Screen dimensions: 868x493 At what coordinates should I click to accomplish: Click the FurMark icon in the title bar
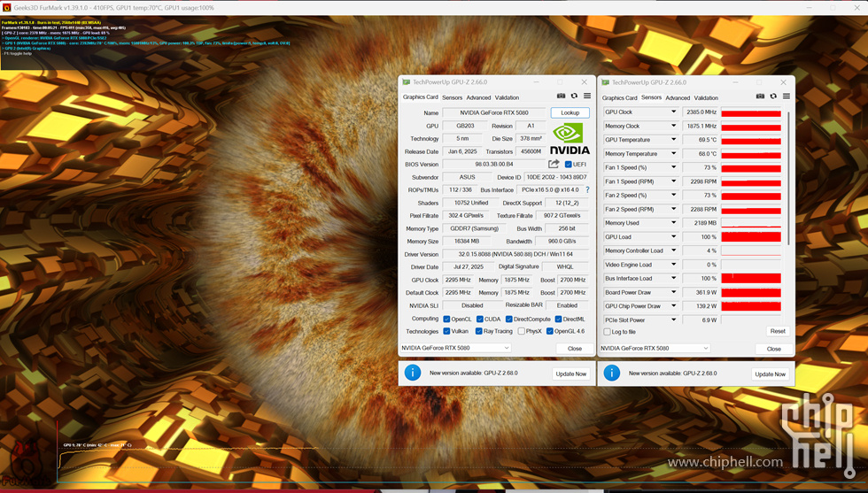tap(7, 8)
